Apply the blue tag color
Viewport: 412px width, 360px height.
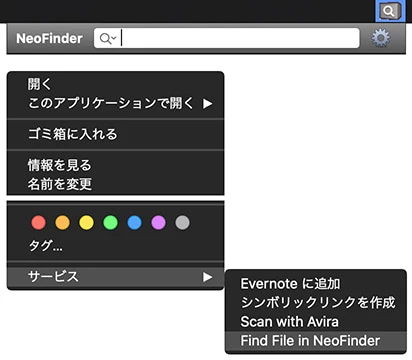pos(135,223)
